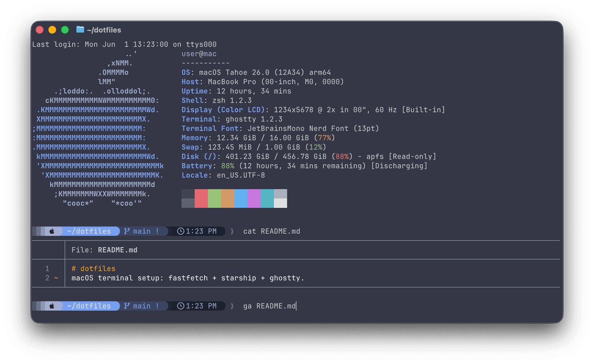This screenshot has height=364, width=594.
Task: Click the 'Swap: 123.45 MiB' line
Action: [x=254, y=147]
